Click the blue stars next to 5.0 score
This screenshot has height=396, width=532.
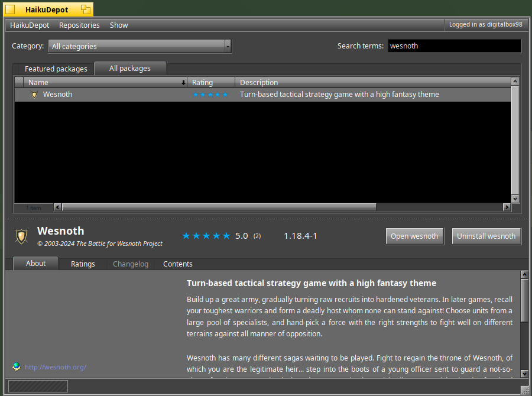tap(206, 236)
